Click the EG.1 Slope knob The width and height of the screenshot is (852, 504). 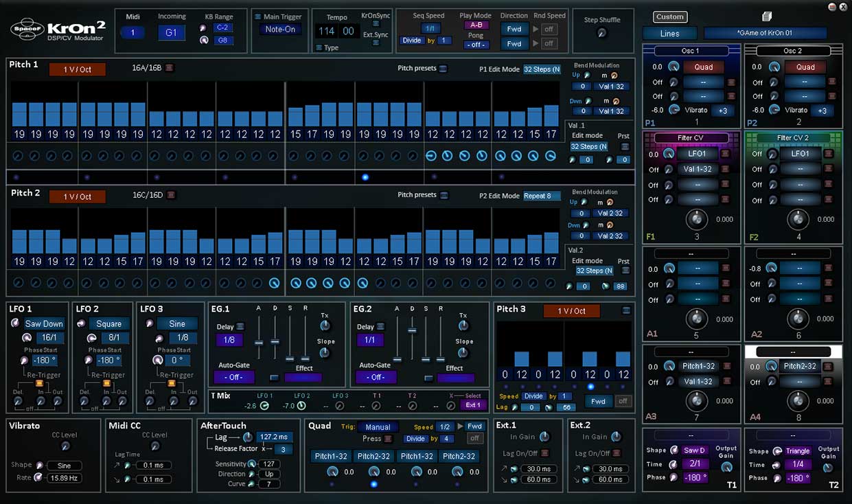click(x=325, y=353)
